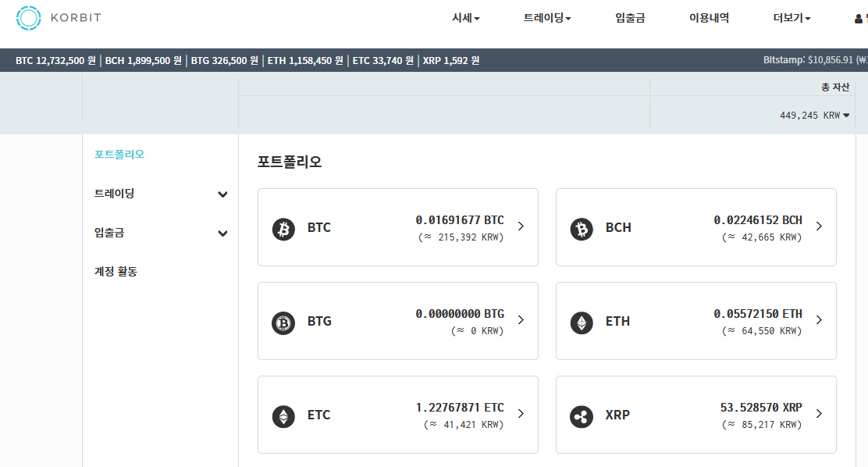Click the arrow on the BTC card

tap(521, 226)
